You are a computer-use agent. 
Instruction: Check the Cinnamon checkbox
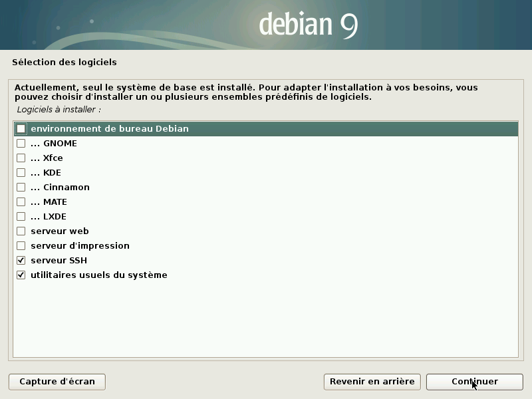19,187
